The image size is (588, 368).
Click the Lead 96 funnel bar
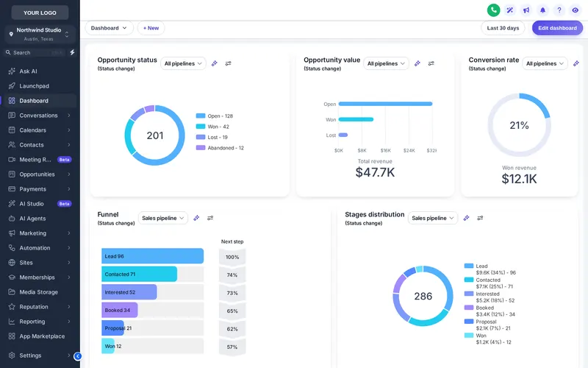point(153,256)
